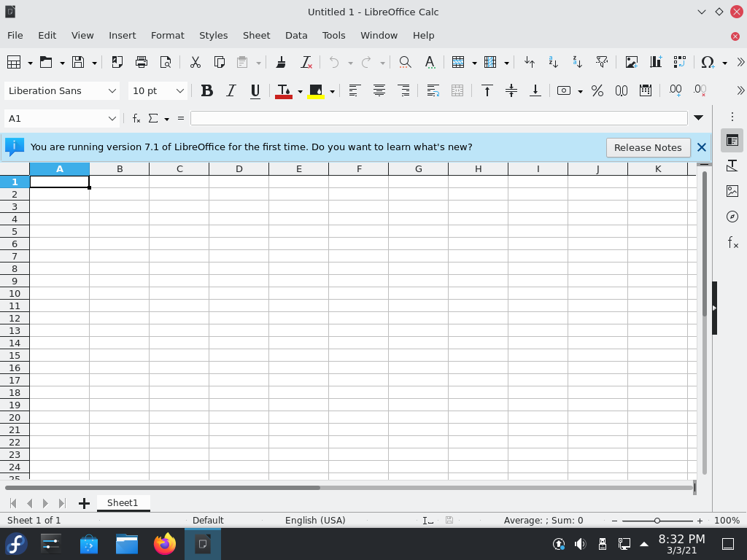Open the New document dropdown arrow
Screen dimensions: 747x560
[30, 63]
